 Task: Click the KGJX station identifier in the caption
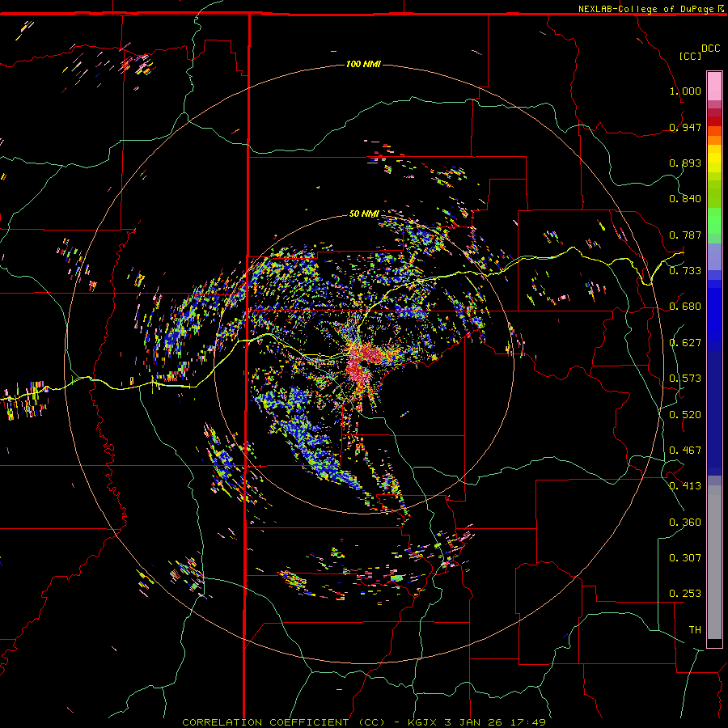[422, 722]
